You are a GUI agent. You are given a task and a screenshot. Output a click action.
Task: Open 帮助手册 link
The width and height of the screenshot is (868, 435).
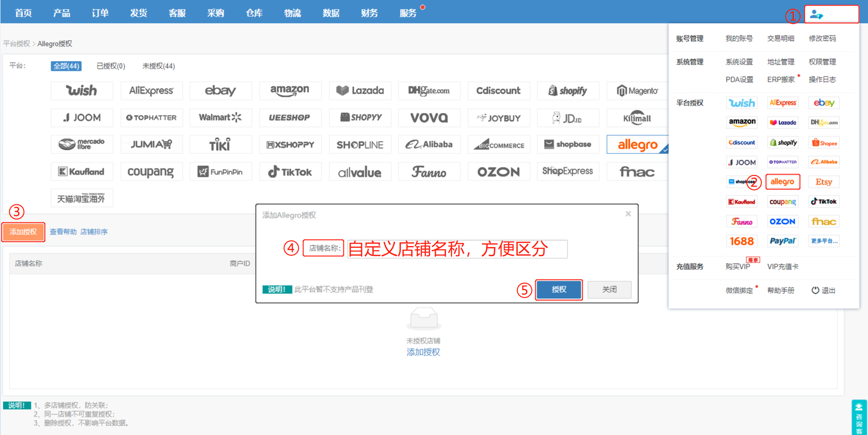tap(781, 291)
